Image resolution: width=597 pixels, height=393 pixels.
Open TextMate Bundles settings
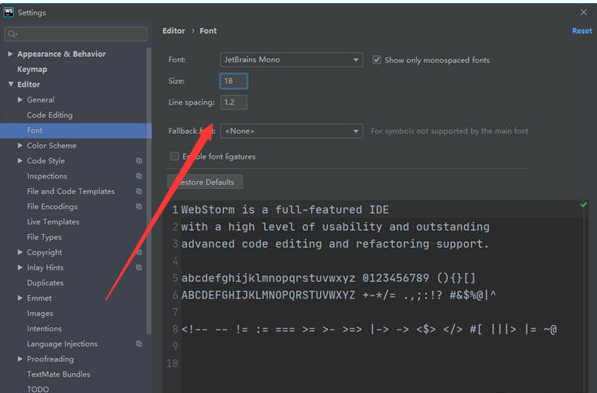(x=59, y=374)
